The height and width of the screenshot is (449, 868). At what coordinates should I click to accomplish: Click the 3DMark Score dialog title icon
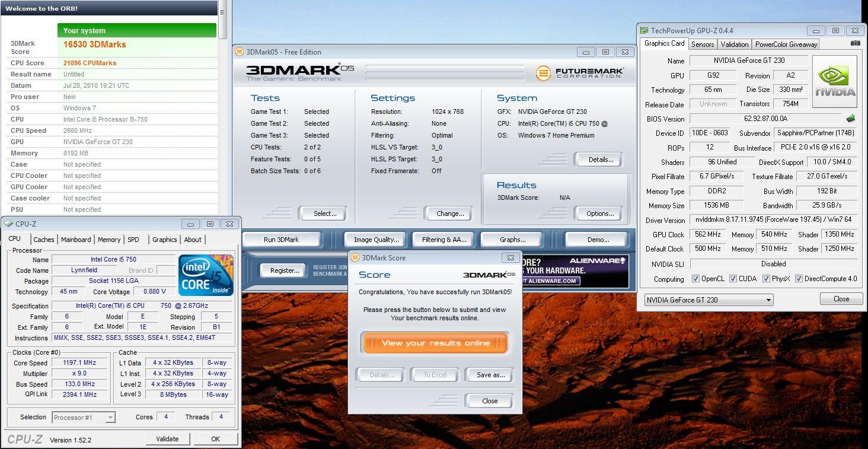(355, 257)
